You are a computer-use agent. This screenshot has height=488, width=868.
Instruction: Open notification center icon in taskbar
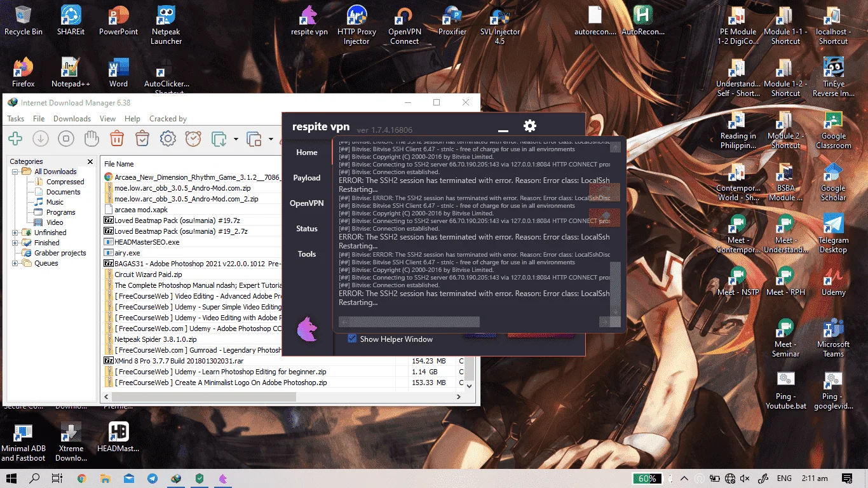pyautogui.click(x=846, y=478)
